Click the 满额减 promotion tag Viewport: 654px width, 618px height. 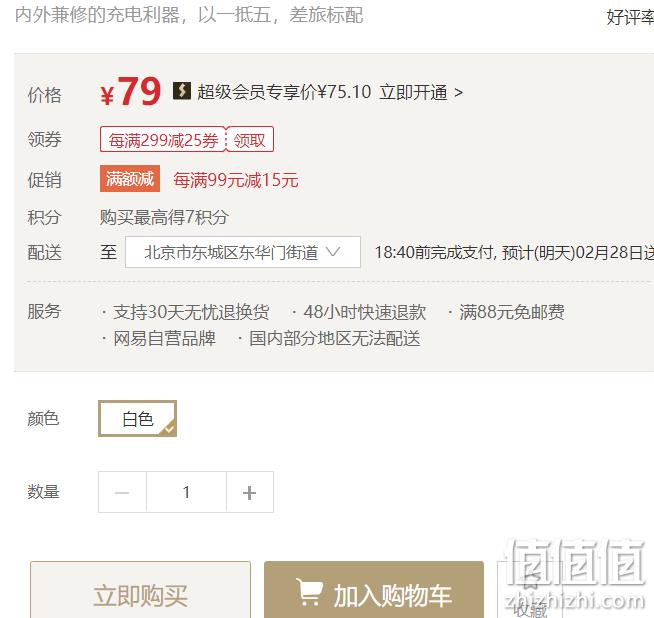click(130, 179)
